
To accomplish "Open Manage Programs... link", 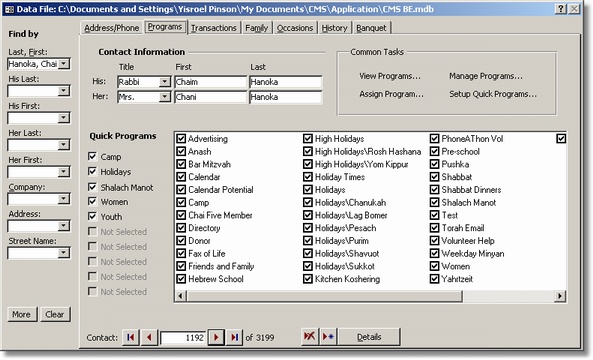I will pos(486,76).
